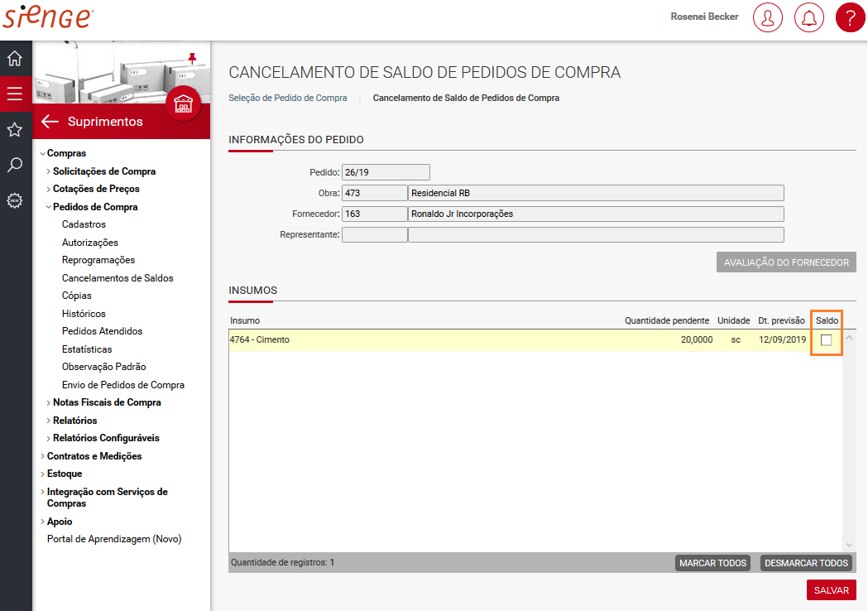Click Quantidade pendente column header
The height and width of the screenshot is (611, 868).
666,320
